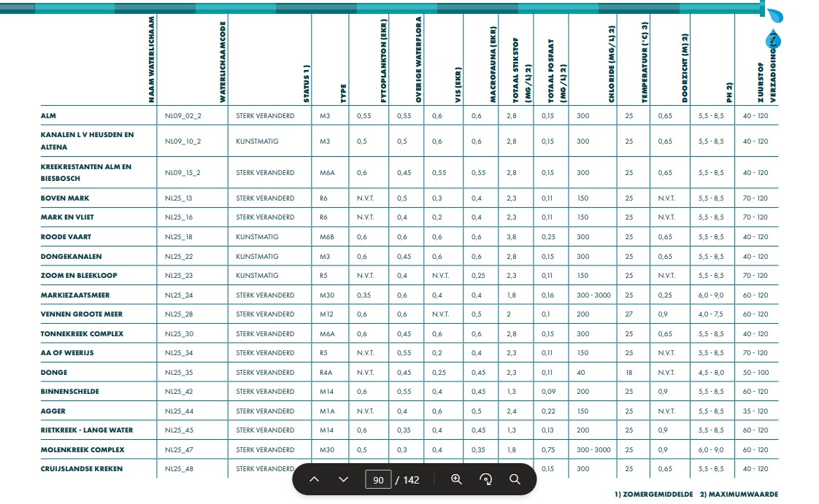Select the NAAM WATERLICHAAM column header
Image resolution: width=819 pixels, height=504 pixels.
[x=151, y=58]
